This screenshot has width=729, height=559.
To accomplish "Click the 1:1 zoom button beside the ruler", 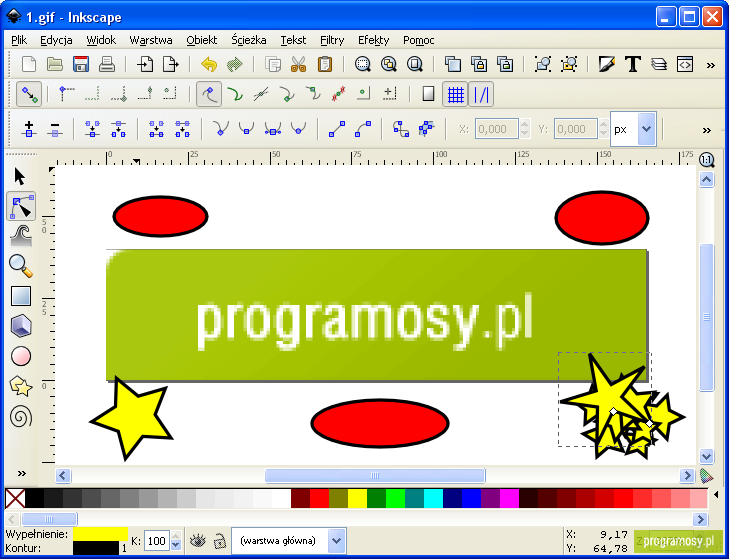I will tap(707, 160).
